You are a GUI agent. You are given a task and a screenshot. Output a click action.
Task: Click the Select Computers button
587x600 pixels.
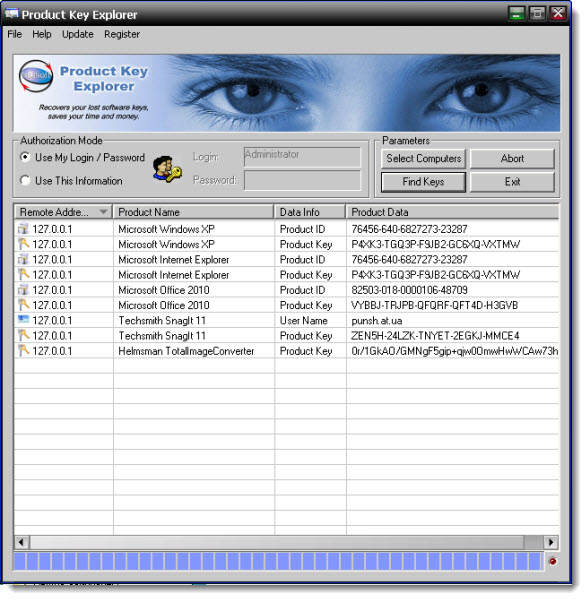coord(423,158)
